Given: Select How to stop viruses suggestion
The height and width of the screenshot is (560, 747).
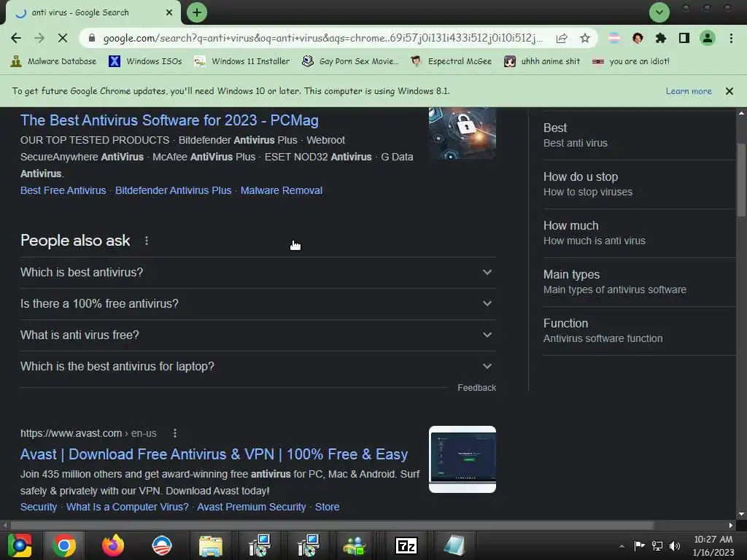Looking at the screenshot, I should pos(639,184).
